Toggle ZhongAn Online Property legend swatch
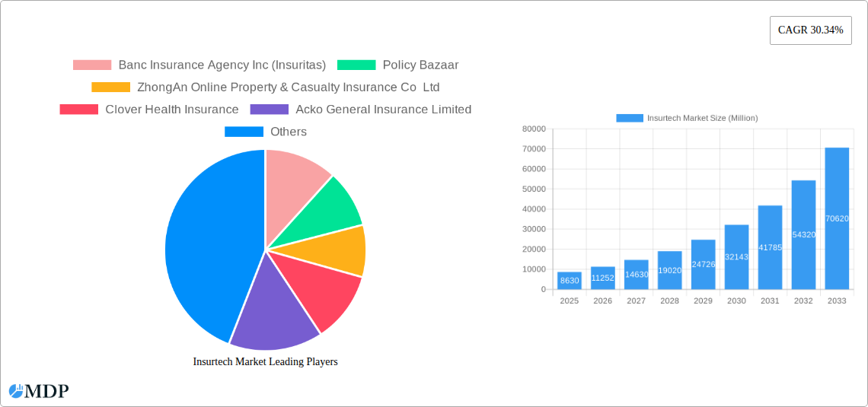 click(110, 87)
